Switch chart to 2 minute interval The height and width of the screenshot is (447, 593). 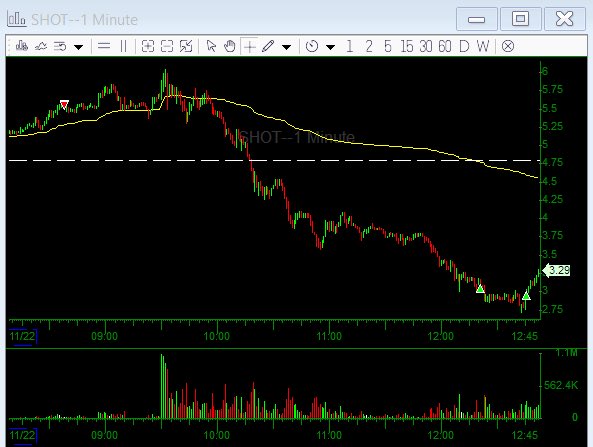click(369, 46)
